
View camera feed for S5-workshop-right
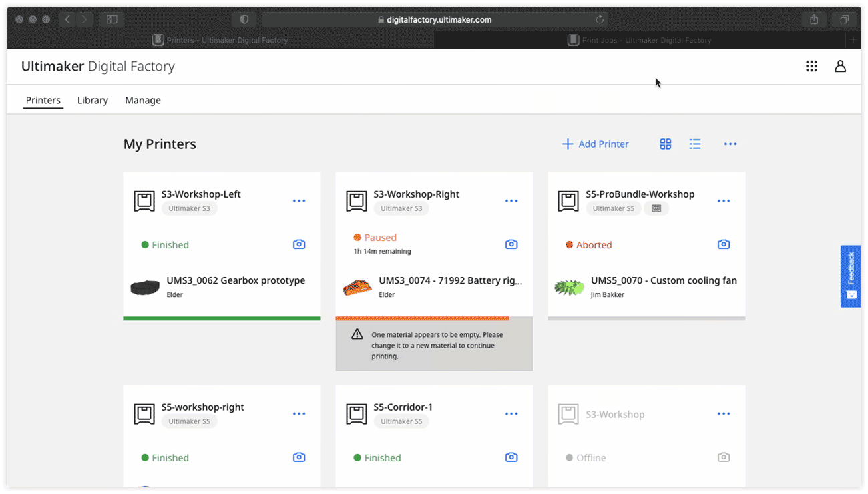click(299, 457)
